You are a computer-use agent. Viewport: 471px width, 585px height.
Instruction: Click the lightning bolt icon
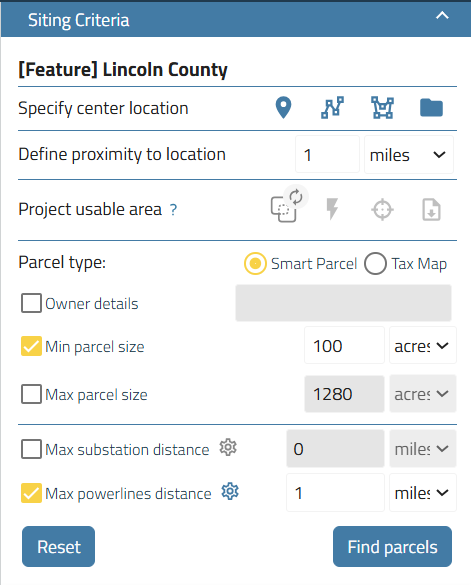[x=332, y=209]
